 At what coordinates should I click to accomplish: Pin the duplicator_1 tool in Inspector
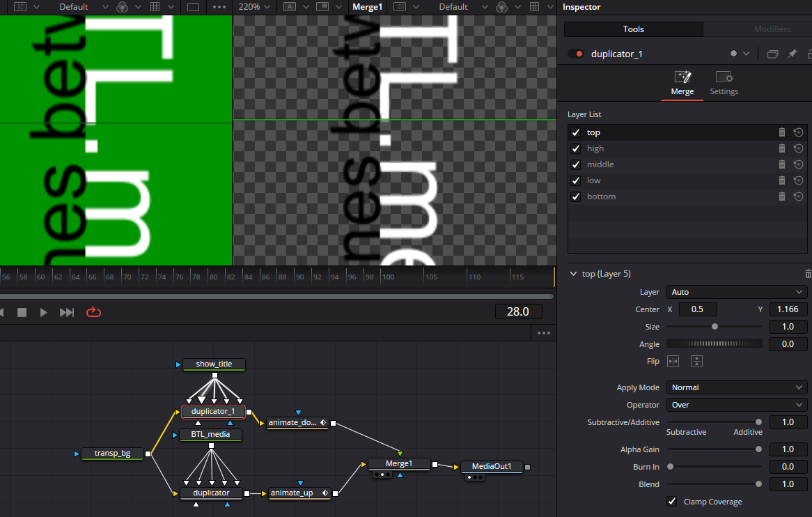[x=792, y=54]
